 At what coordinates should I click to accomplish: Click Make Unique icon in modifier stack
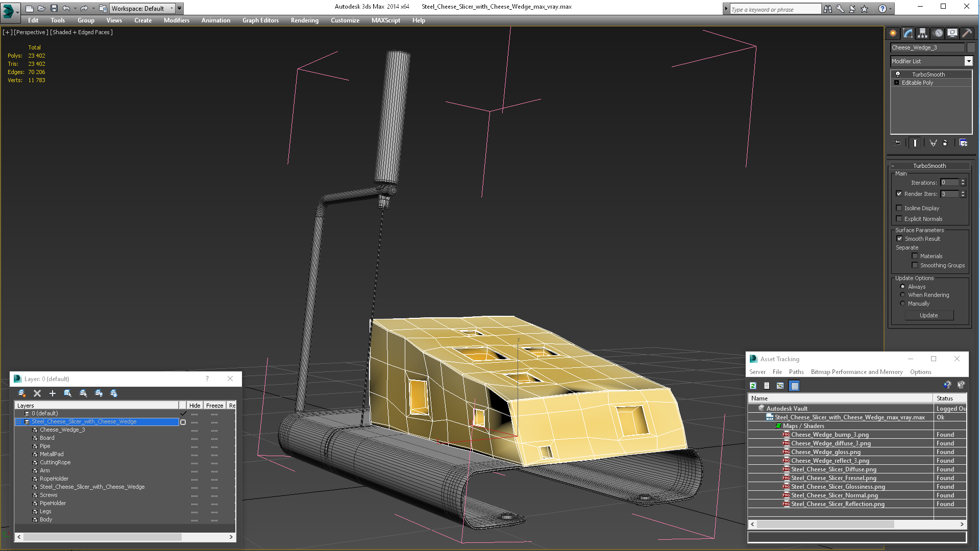tap(933, 143)
